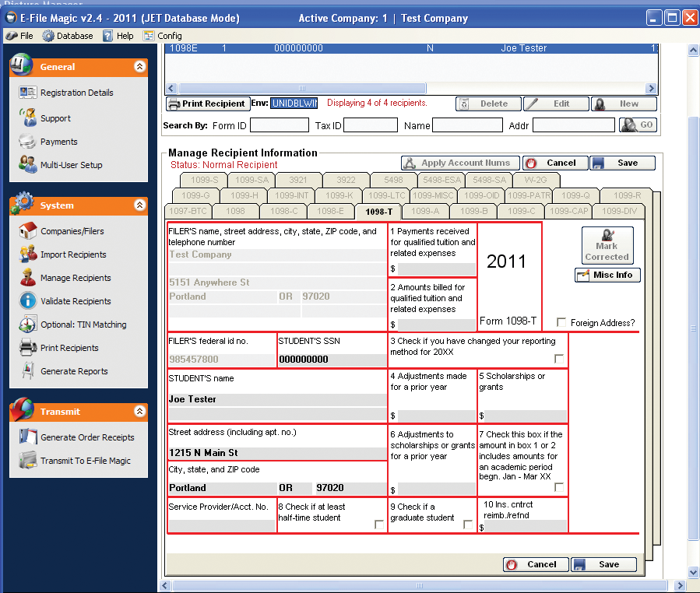This screenshot has width=700, height=593.
Task: Open Transmit To E-File Magic
Action: click(x=85, y=461)
